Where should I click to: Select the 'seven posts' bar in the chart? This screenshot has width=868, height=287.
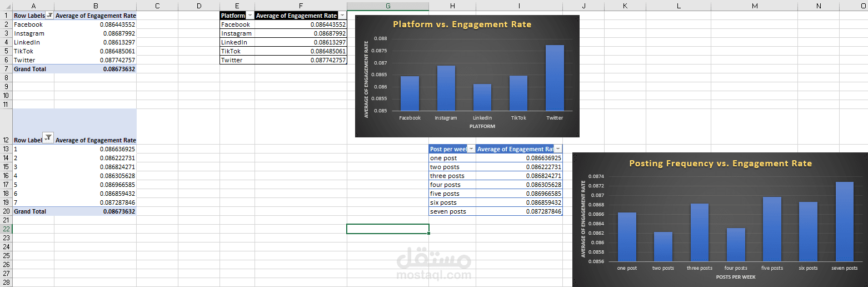[x=845, y=221]
